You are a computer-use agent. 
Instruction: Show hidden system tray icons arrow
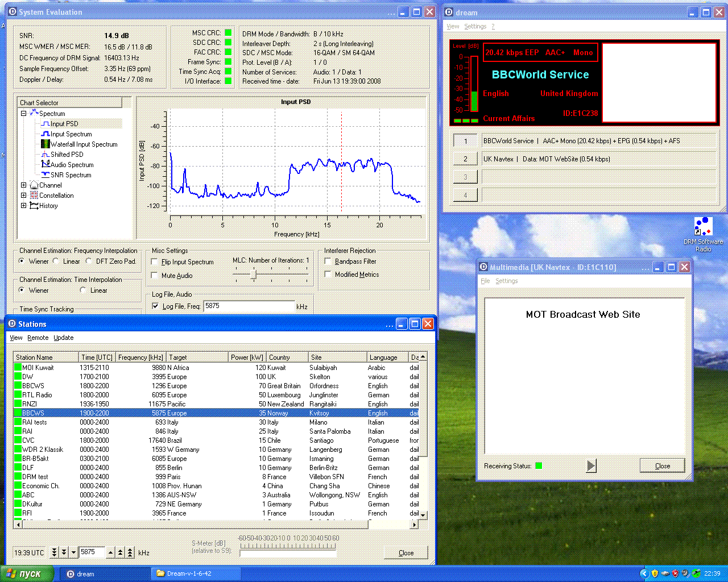(644, 573)
